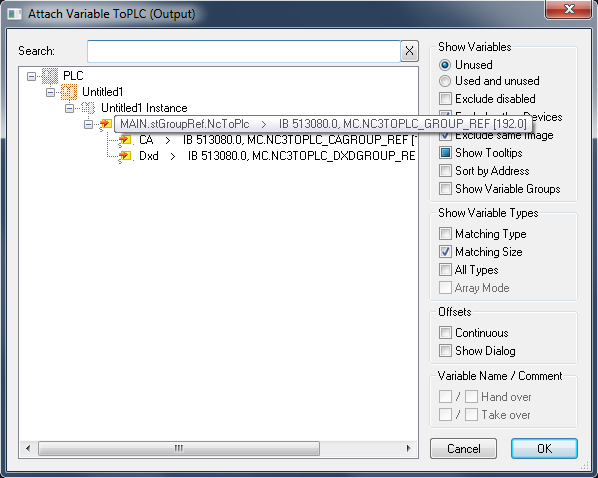The width and height of the screenshot is (598, 478).
Task: Toggle Exclude disabled checkbox
Action: coord(445,98)
